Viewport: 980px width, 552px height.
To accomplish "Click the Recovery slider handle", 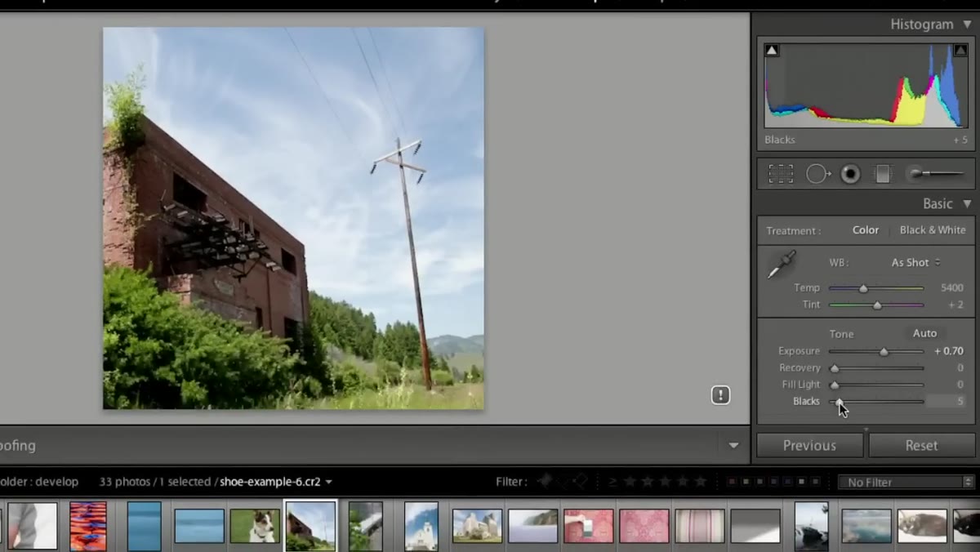I will pos(834,368).
